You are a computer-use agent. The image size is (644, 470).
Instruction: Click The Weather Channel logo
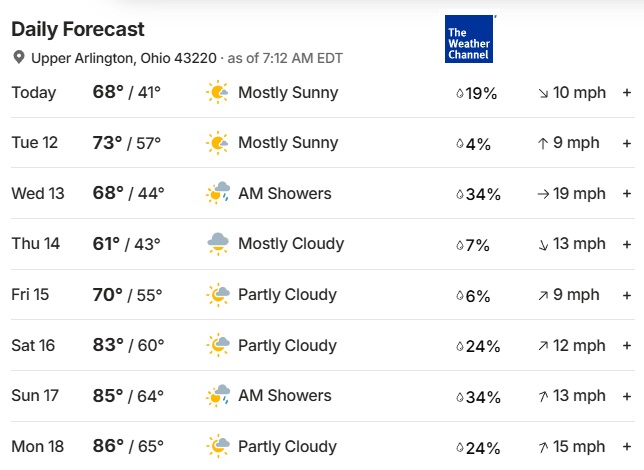(x=469, y=39)
